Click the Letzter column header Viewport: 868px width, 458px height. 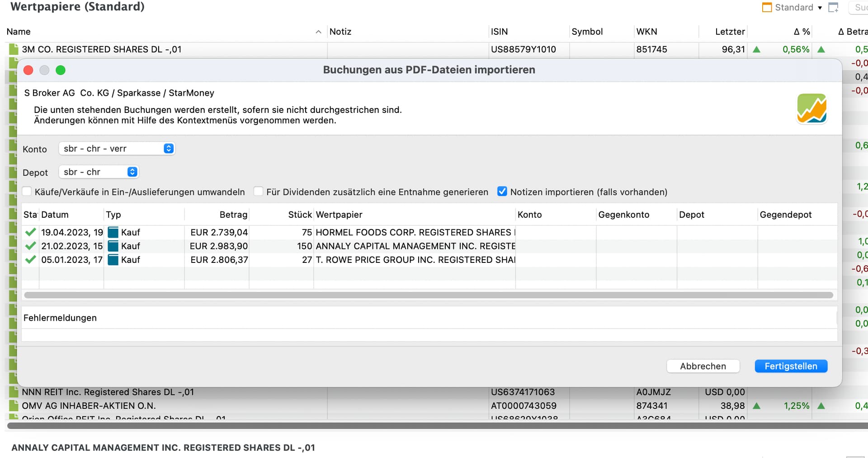[723, 32]
